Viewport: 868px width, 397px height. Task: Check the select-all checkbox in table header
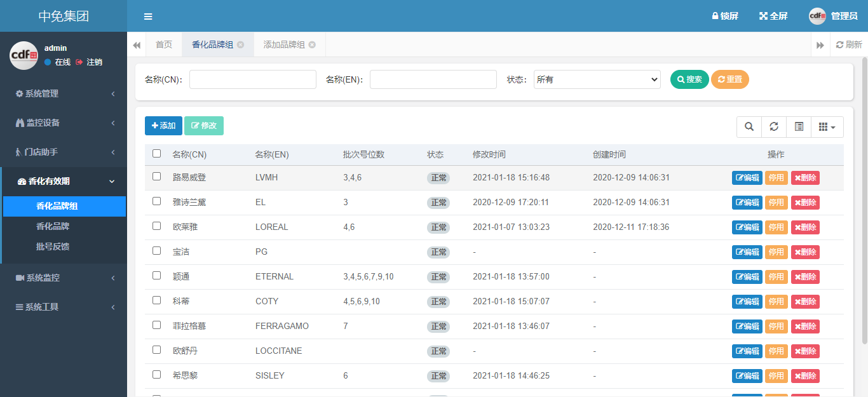point(157,154)
